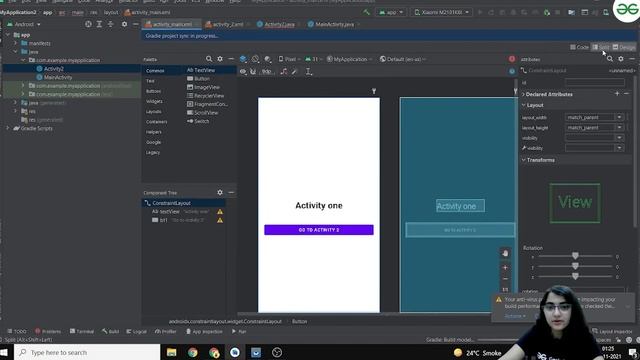Open the Logcat tool window
640x360 pixels.
pyautogui.click(x=136, y=331)
